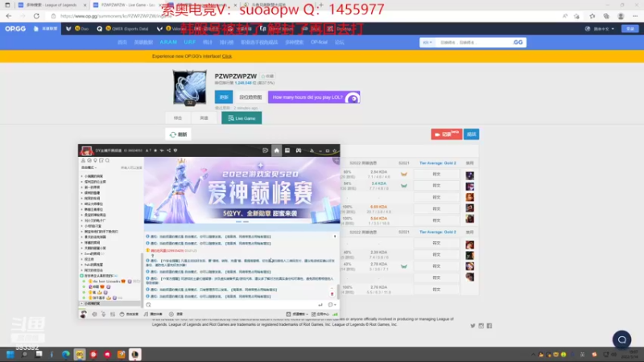The height and width of the screenshot is (362, 644).
Task: Open the gamepad icon in YY title bar
Action: coord(299,150)
